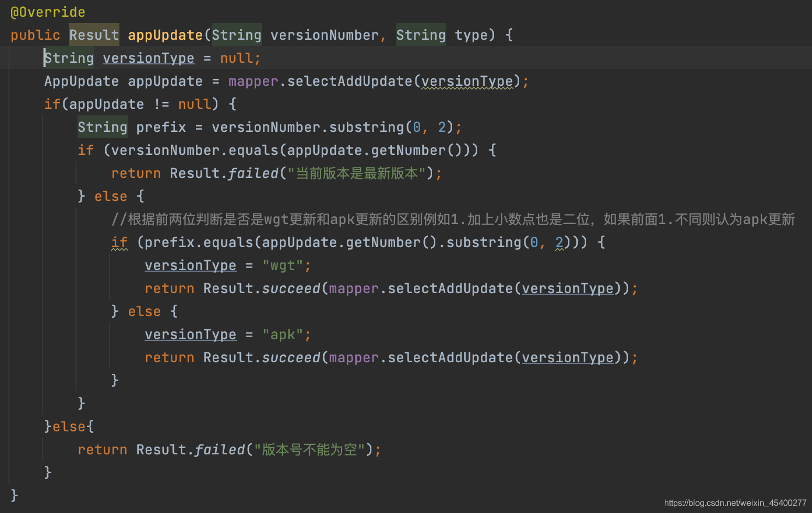
Task: Click the method name appUpdate in signature
Action: pos(165,35)
